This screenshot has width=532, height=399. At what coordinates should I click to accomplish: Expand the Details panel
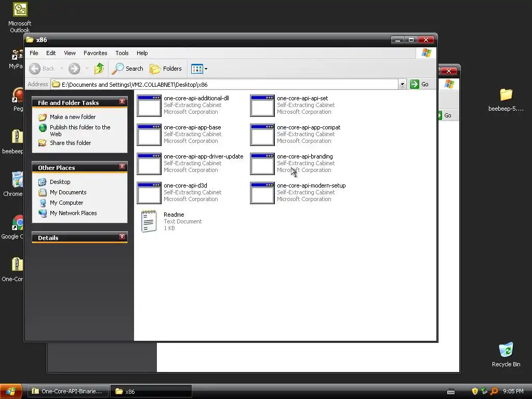122,236
